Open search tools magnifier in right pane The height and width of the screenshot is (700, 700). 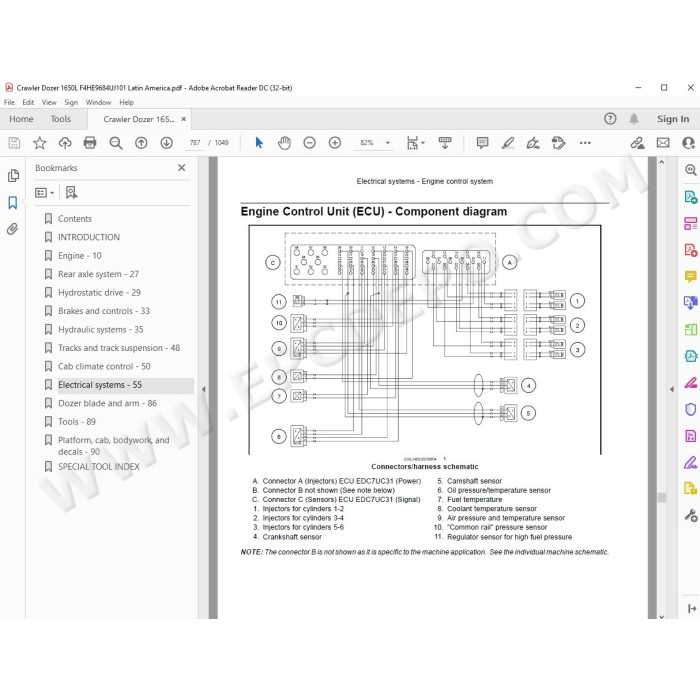click(x=691, y=170)
